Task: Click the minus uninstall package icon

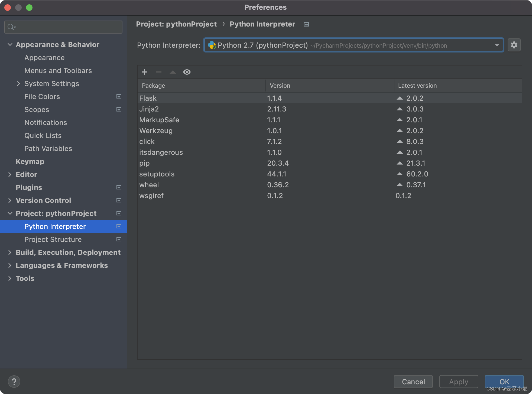Action: tap(159, 72)
